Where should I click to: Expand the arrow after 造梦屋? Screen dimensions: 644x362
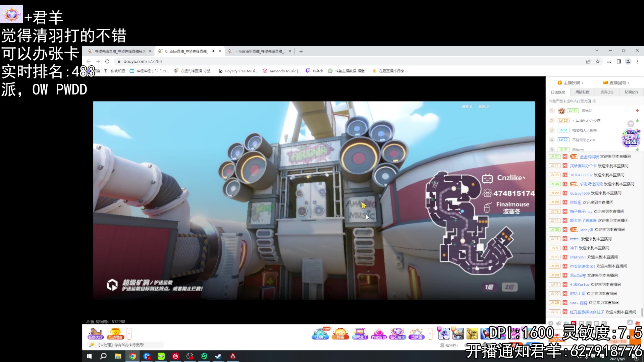pyautogui.click(x=430, y=334)
